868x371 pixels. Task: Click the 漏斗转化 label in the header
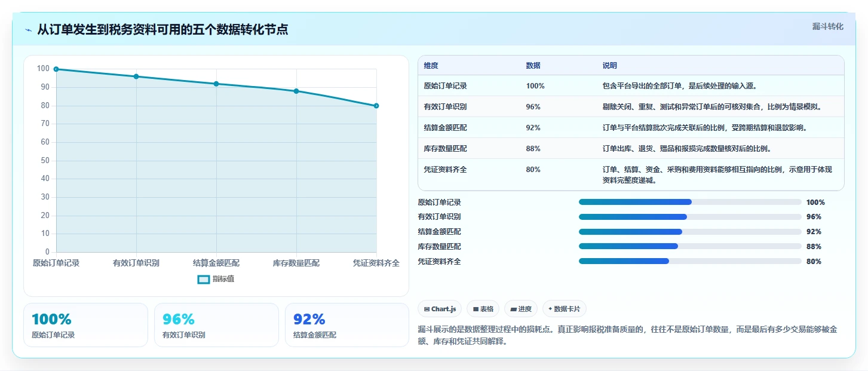(827, 26)
